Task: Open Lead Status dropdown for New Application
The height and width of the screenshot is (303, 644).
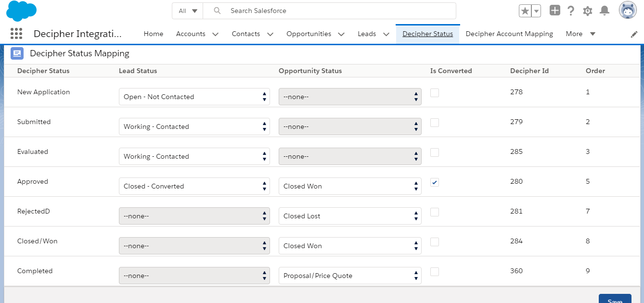Action: [194, 97]
